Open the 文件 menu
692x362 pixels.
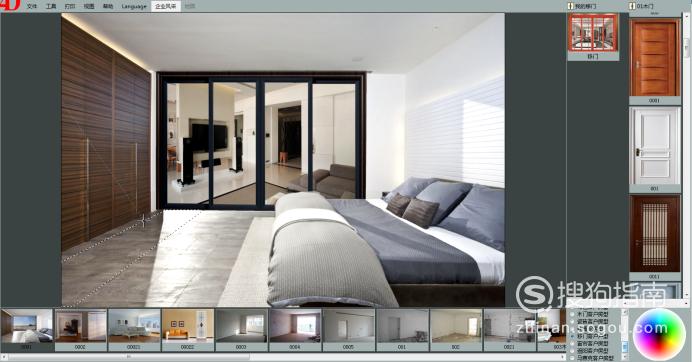pyautogui.click(x=32, y=6)
